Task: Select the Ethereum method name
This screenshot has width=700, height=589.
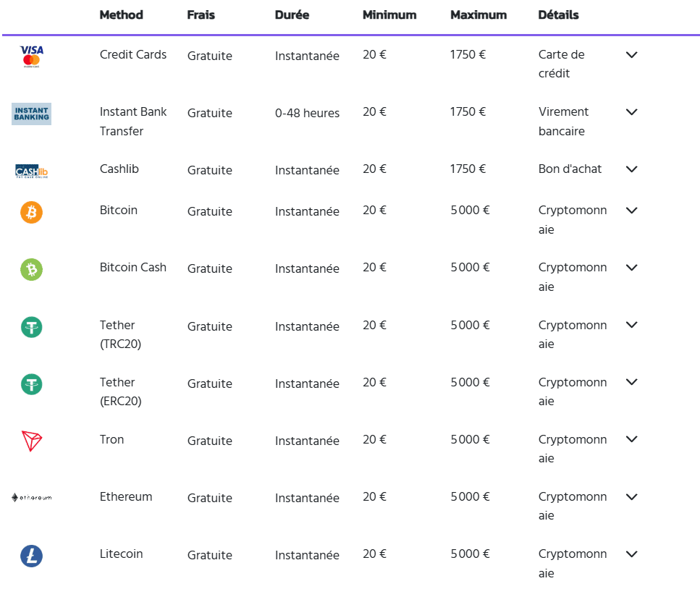Action: 126,496
